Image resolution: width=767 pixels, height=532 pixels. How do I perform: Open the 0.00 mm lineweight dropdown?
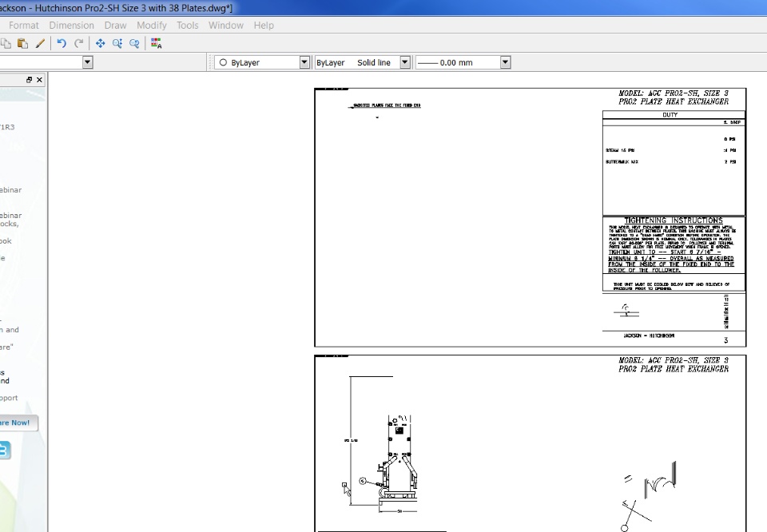[x=505, y=62]
